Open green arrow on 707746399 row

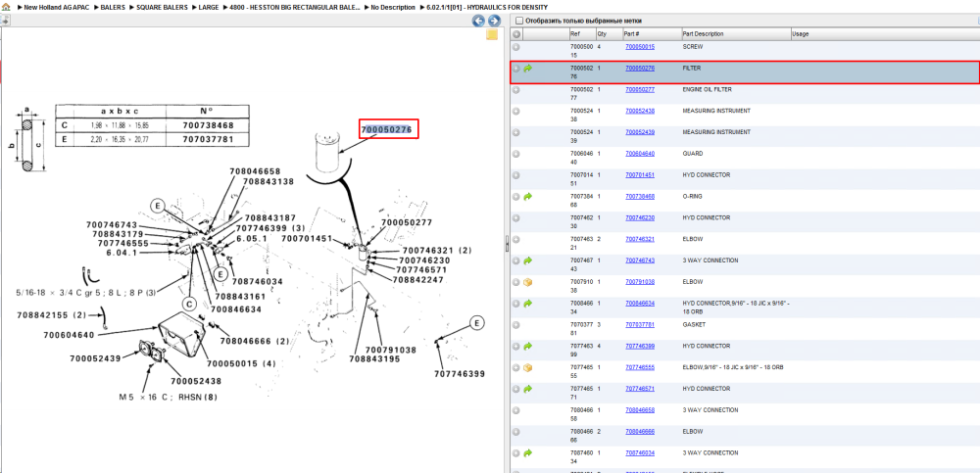pos(527,346)
